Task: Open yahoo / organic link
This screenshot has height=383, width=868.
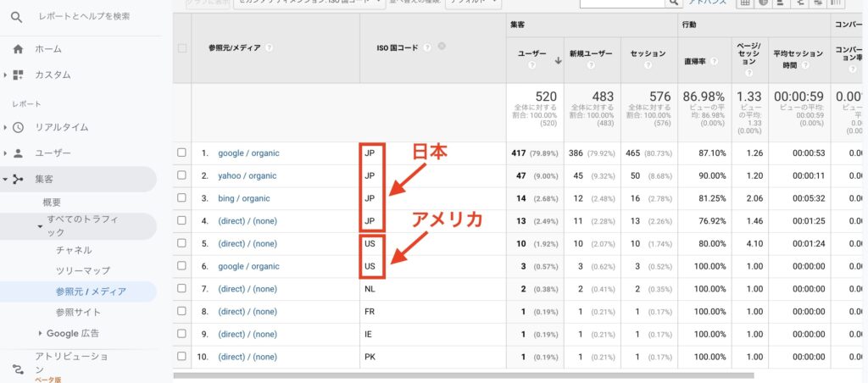Action: click(x=247, y=175)
